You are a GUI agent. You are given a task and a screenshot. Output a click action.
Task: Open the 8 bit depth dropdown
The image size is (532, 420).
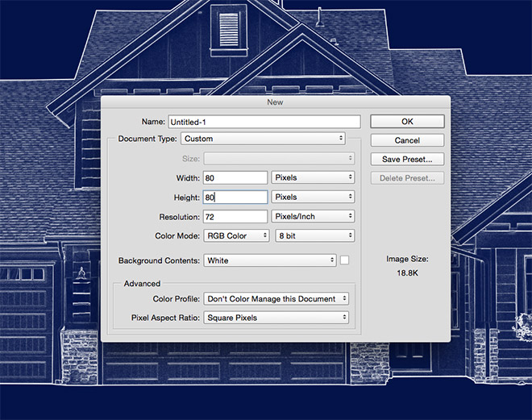pyautogui.click(x=314, y=236)
